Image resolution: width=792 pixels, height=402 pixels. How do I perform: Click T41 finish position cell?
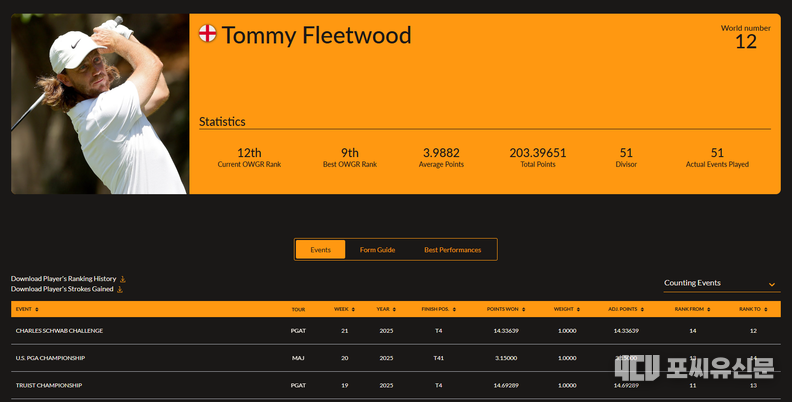pos(438,358)
